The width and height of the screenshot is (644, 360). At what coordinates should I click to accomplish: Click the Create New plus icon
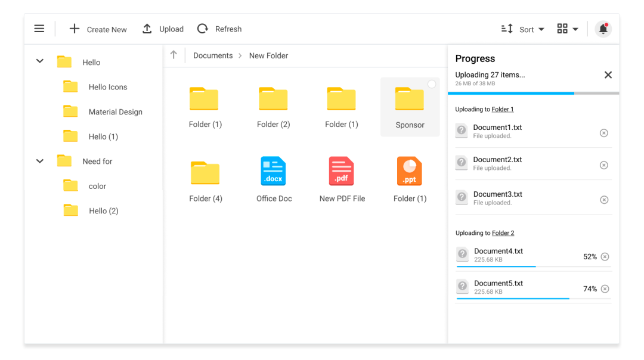[75, 29]
